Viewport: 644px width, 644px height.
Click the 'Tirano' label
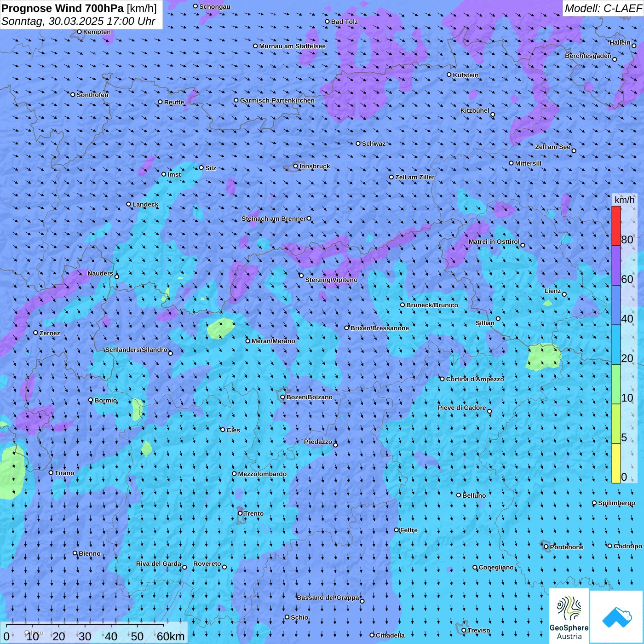click(x=64, y=473)
